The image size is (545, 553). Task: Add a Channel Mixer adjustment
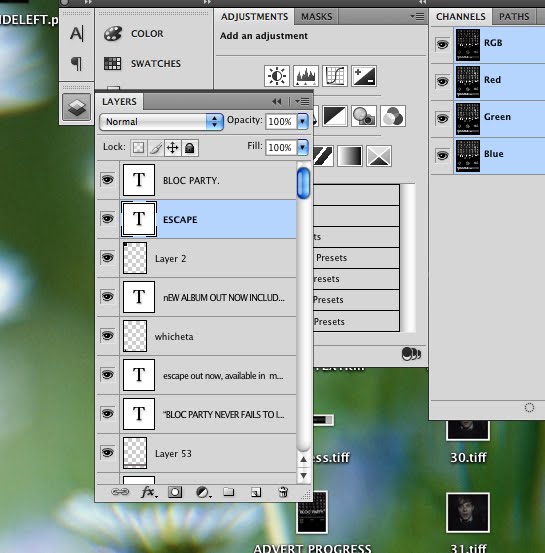click(x=393, y=116)
